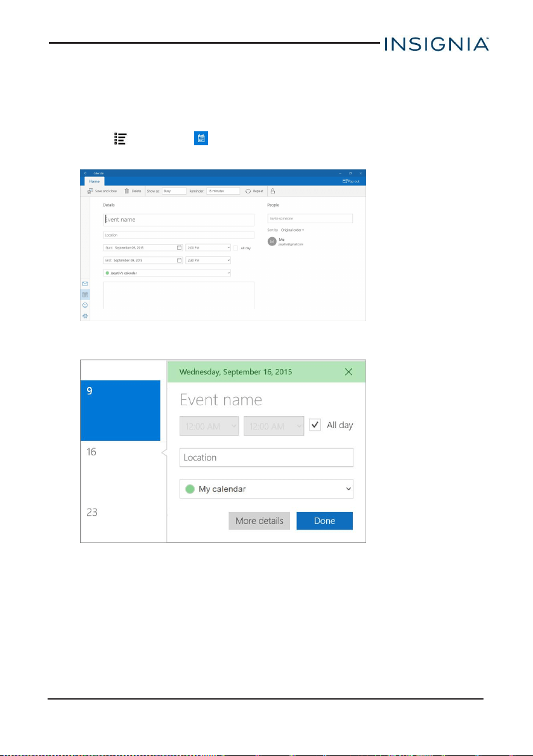Expand the My calendar dropdown
533x756 pixels.
tap(266, 489)
